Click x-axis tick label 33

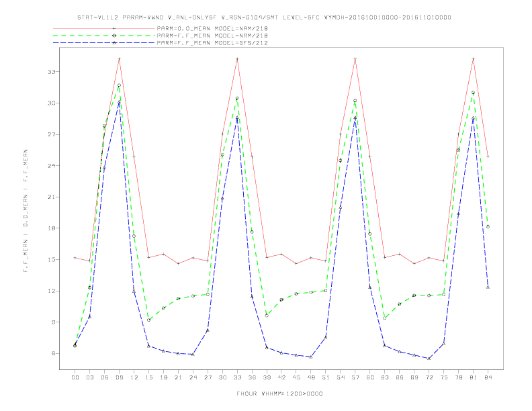[x=237, y=377]
